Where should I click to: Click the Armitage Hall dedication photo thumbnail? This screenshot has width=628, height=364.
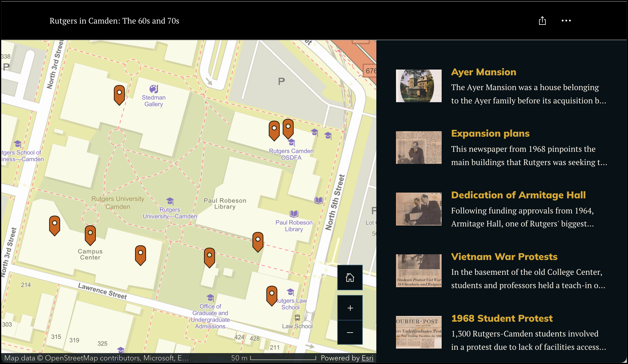coord(419,209)
